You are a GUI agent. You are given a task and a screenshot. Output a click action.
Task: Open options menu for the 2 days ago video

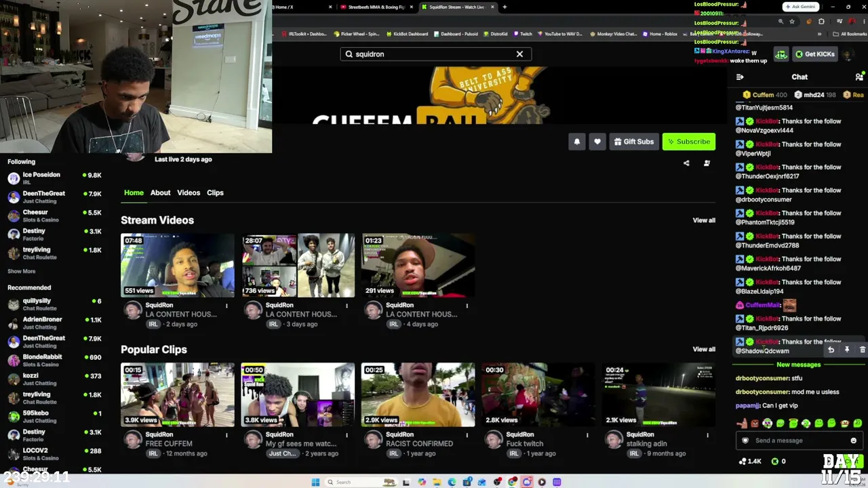[x=226, y=306]
